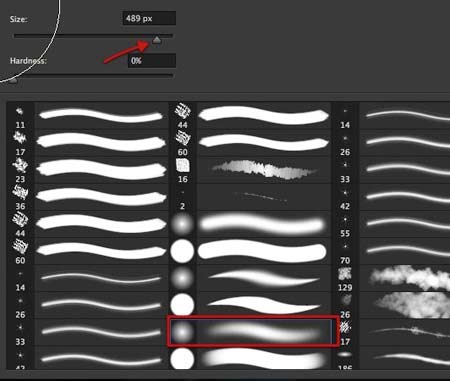450x381 pixels.
Task: Click the Size label text
Action: [18, 19]
